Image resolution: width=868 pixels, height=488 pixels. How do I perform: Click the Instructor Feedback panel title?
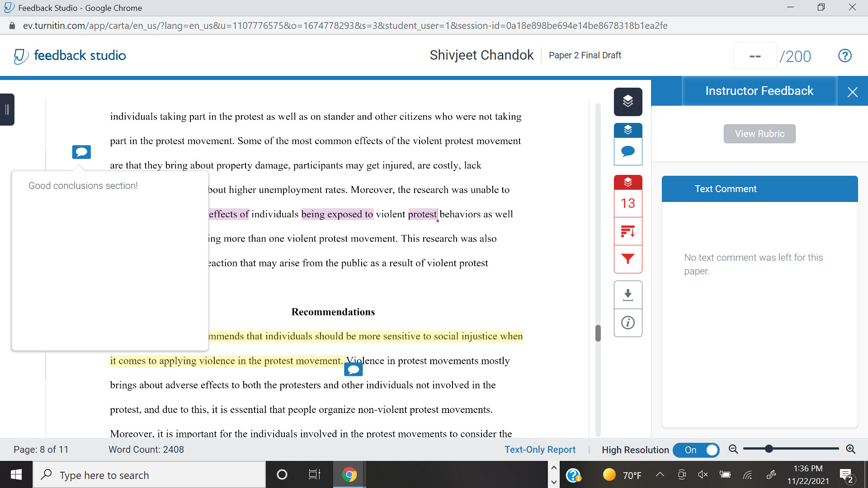point(759,91)
